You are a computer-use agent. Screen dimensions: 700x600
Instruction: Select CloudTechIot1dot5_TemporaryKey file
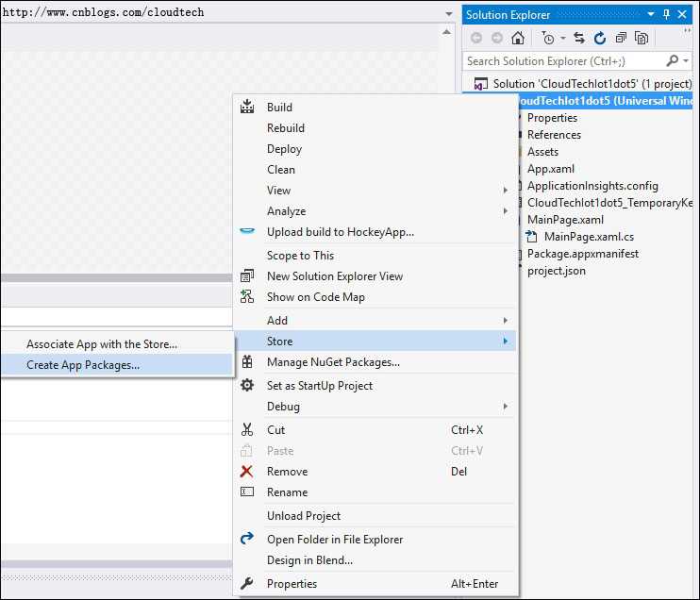pos(609,203)
